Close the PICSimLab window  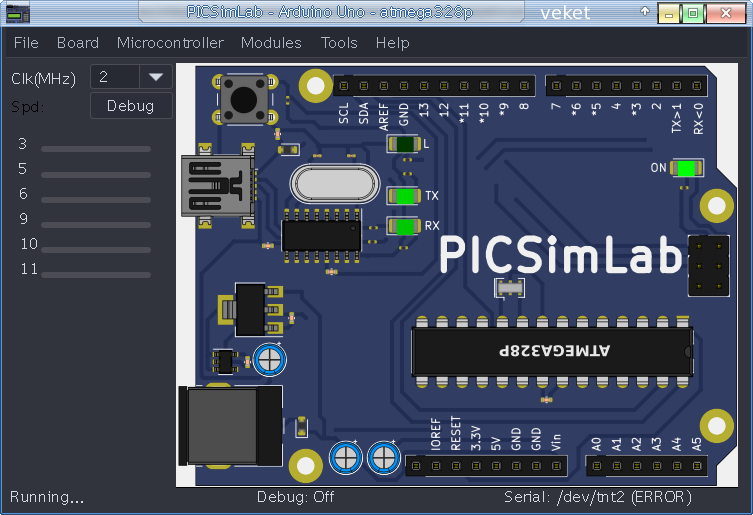(x=726, y=13)
